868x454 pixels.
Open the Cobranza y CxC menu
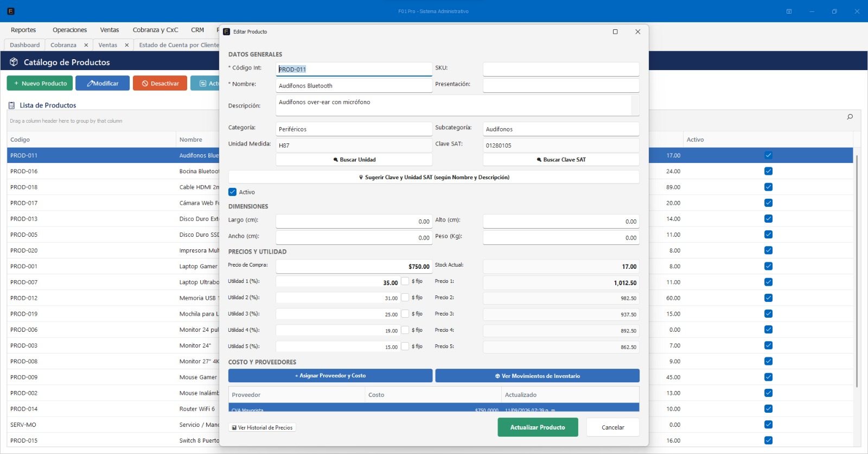click(155, 30)
